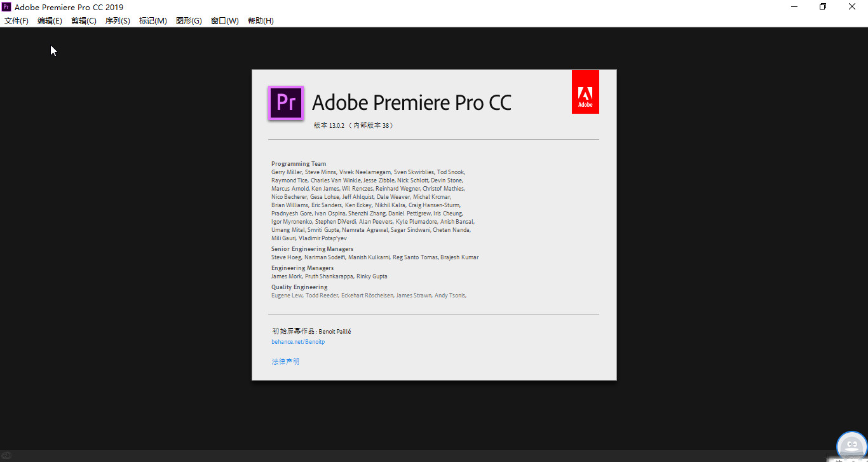Open the 帮助(H) menu
Viewport: 868px width, 462px height.
tap(261, 21)
